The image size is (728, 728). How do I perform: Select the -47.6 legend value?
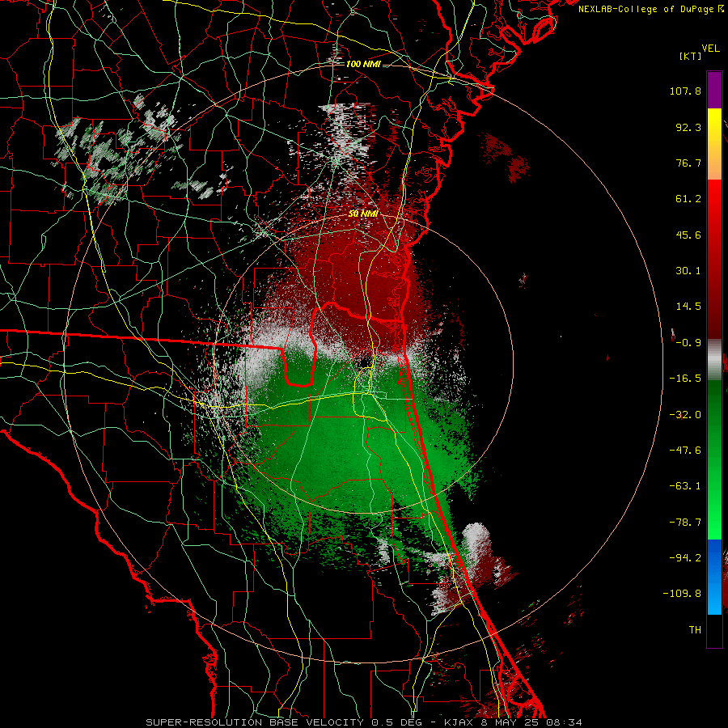click(x=685, y=451)
